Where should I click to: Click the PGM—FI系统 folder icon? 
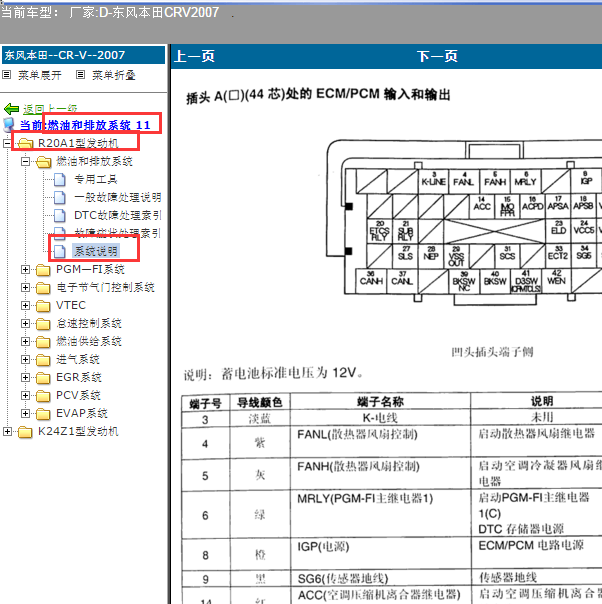pyautogui.click(x=43, y=270)
